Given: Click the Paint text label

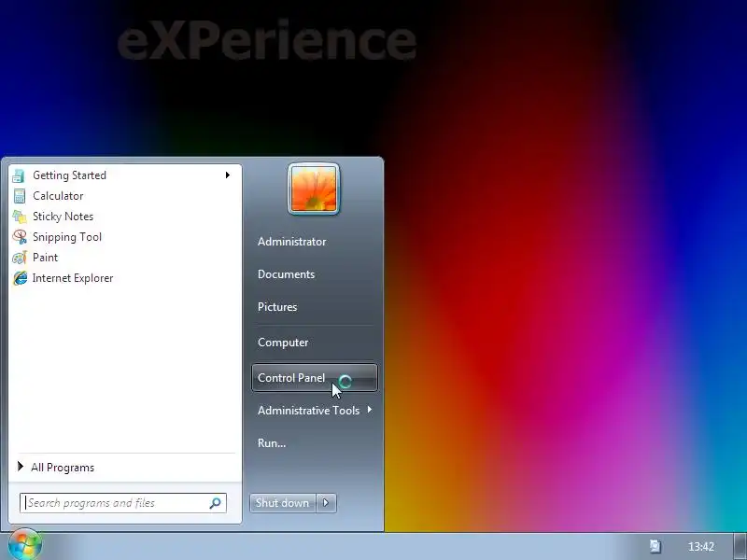Looking at the screenshot, I should point(45,258).
